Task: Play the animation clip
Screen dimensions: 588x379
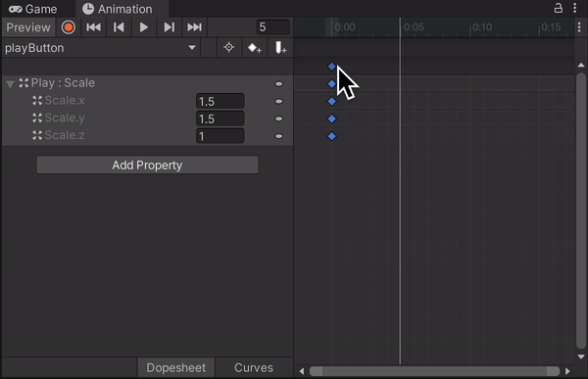Action: [x=144, y=27]
